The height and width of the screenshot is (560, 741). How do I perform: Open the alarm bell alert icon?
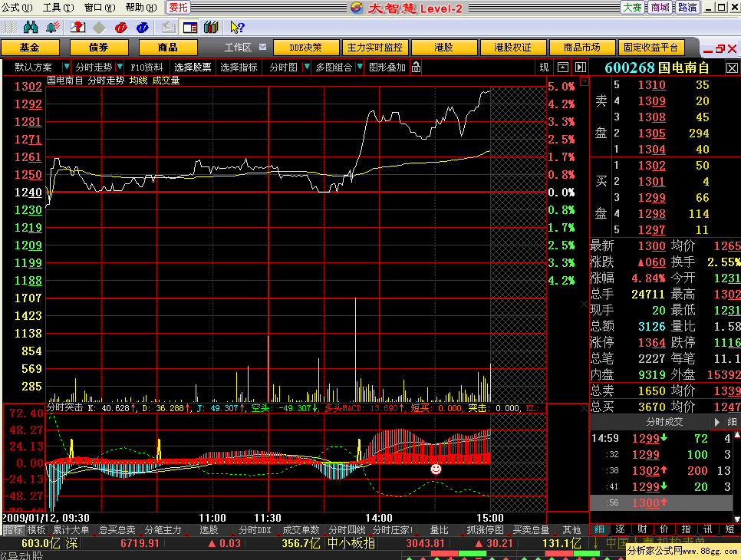[53, 28]
